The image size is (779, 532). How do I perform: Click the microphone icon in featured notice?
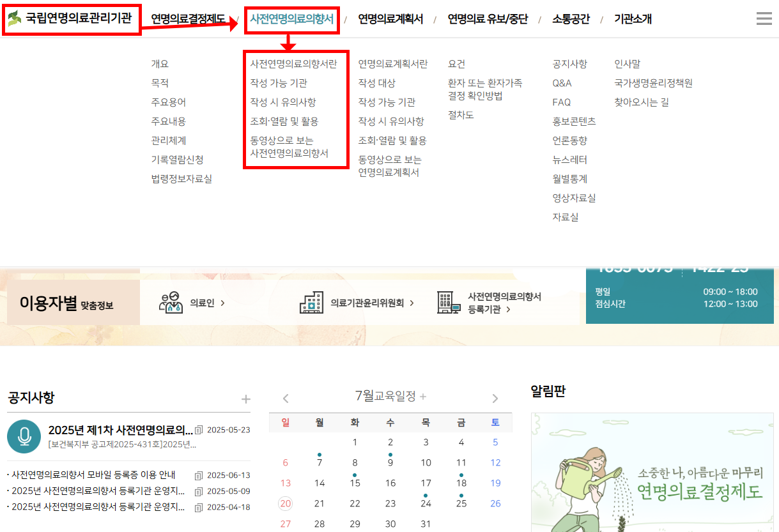click(x=24, y=437)
